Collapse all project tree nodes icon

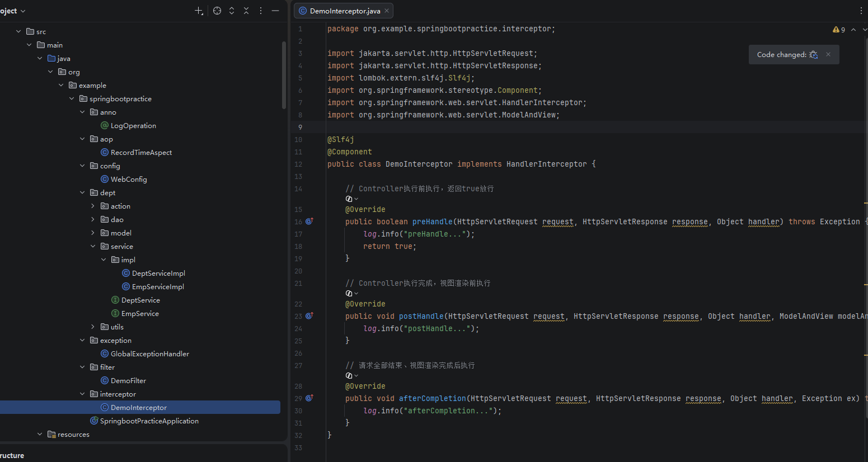click(x=246, y=11)
